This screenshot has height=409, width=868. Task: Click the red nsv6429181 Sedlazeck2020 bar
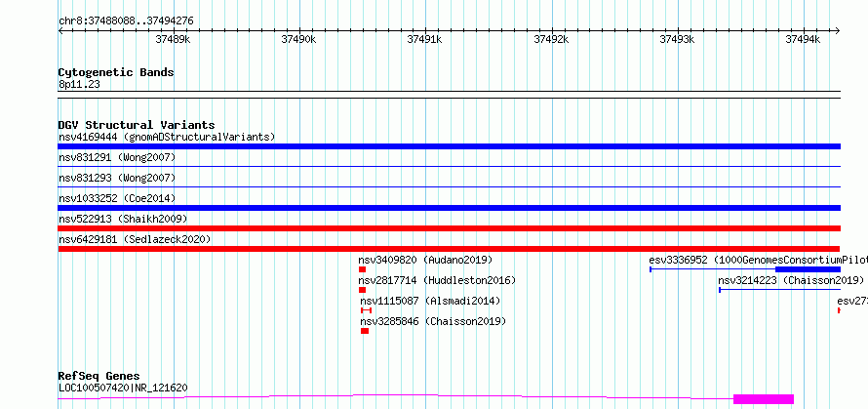(x=449, y=249)
